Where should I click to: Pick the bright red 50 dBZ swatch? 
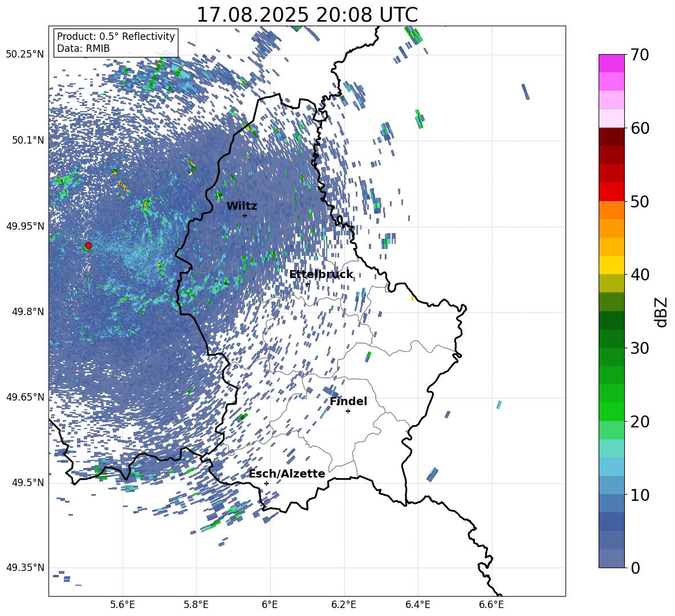[611, 192]
